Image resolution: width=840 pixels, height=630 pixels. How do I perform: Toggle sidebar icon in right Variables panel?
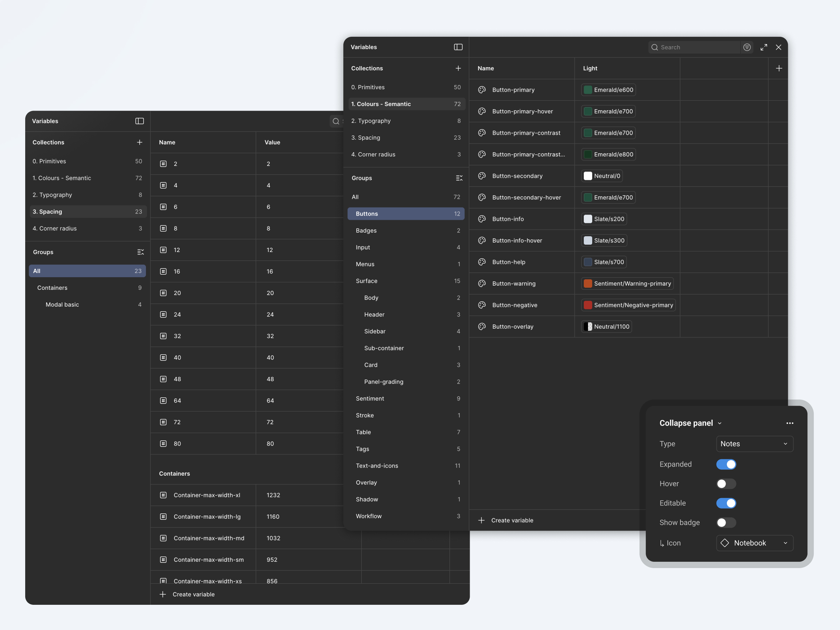458,47
